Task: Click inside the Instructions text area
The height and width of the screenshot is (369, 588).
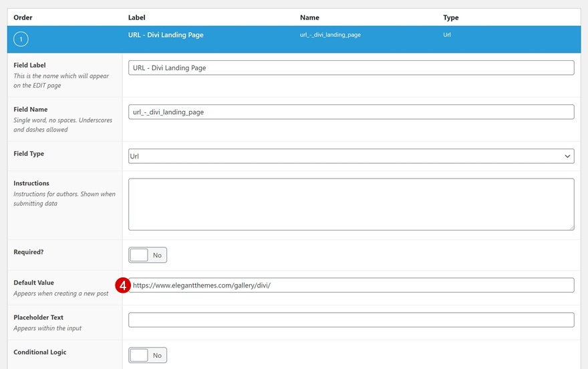Action: coord(351,204)
